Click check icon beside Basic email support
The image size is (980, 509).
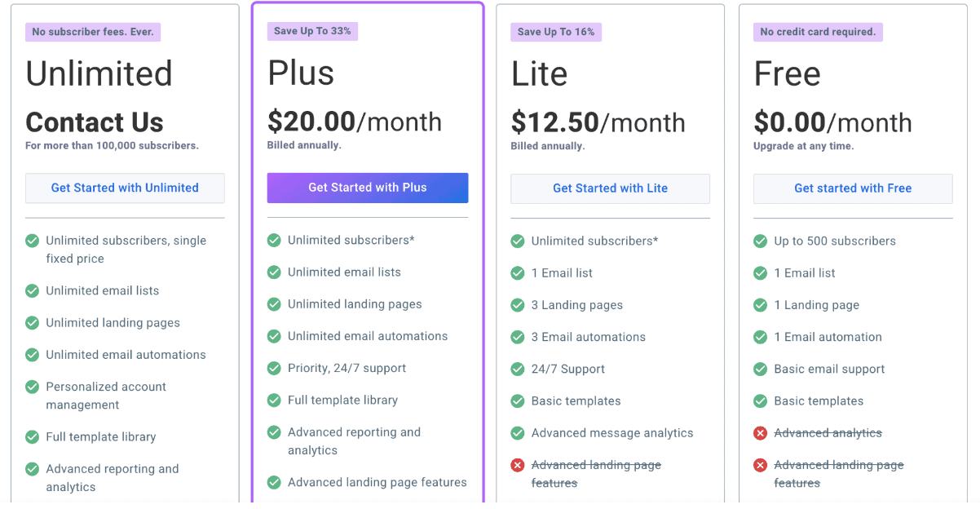(761, 369)
